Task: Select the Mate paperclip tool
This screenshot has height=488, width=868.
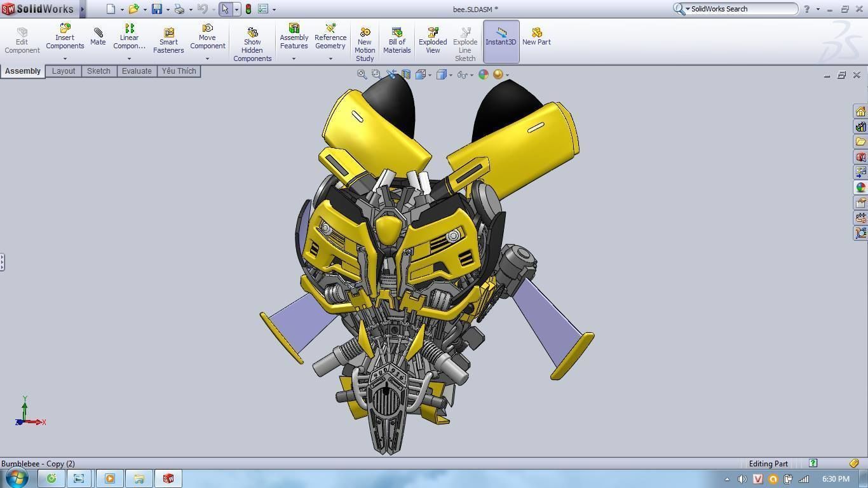Action: click(x=98, y=37)
